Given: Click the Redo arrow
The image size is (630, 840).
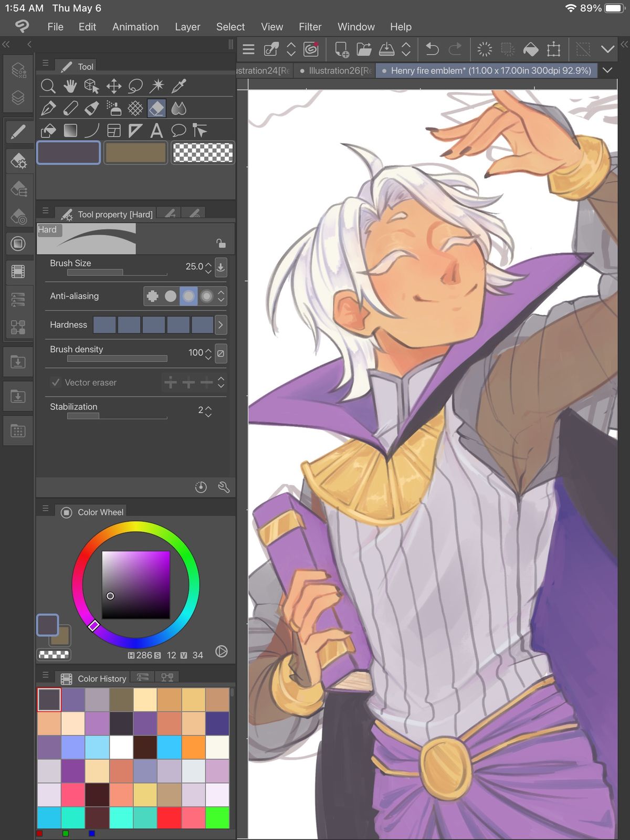Looking at the screenshot, I should [x=455, y=49].
